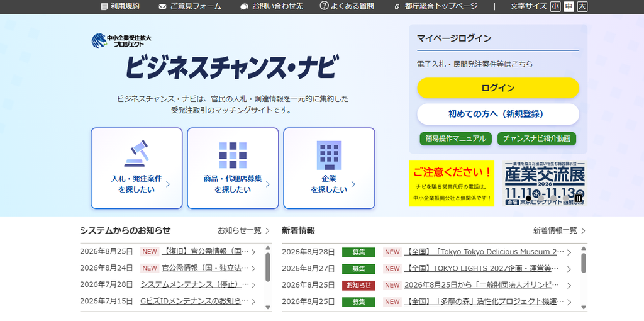This screenshot has width=644, height=321.
Task: Click the 利用規約 document icon
Action: click(x=104, y=6)
